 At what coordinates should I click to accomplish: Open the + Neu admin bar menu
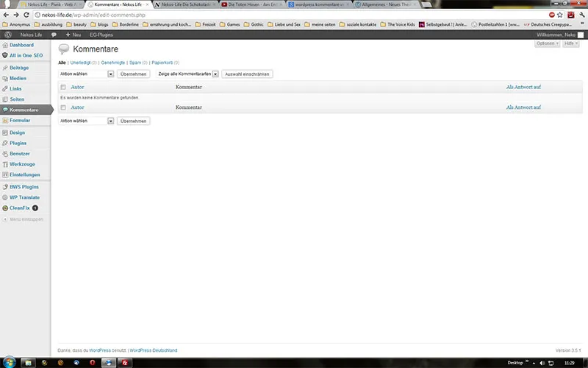point(73,35)
